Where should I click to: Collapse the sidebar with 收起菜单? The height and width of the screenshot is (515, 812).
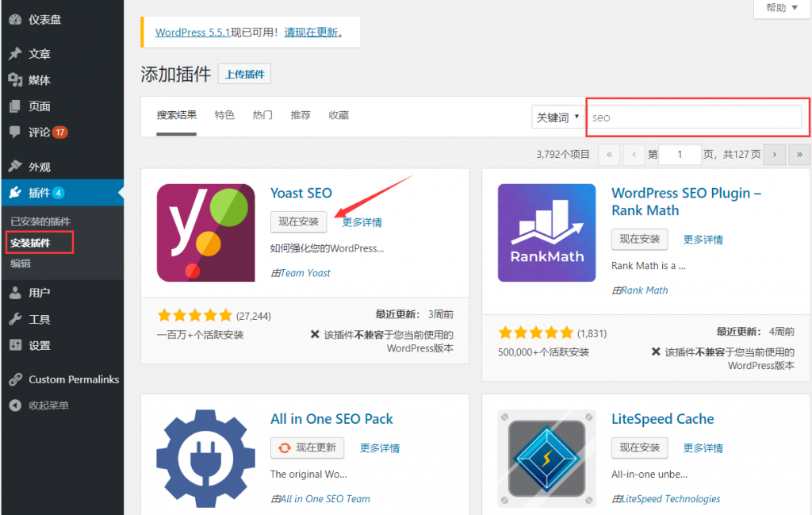point(48,405)
